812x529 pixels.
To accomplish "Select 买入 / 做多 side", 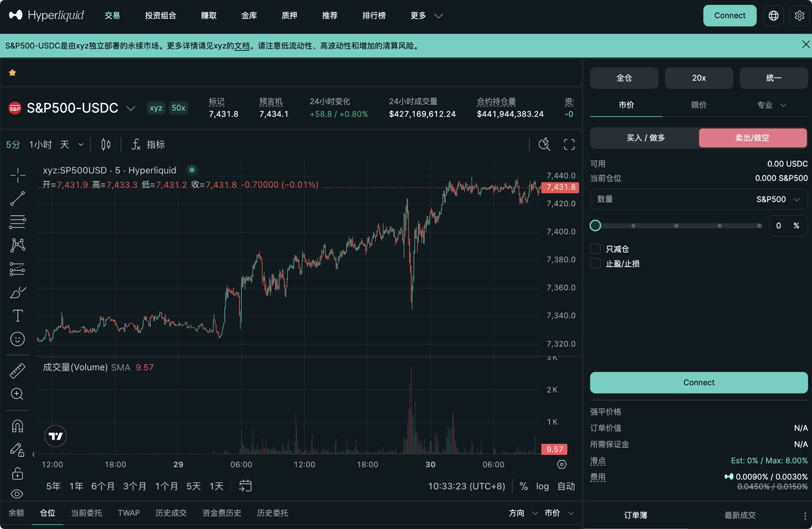I will point(645,138).
